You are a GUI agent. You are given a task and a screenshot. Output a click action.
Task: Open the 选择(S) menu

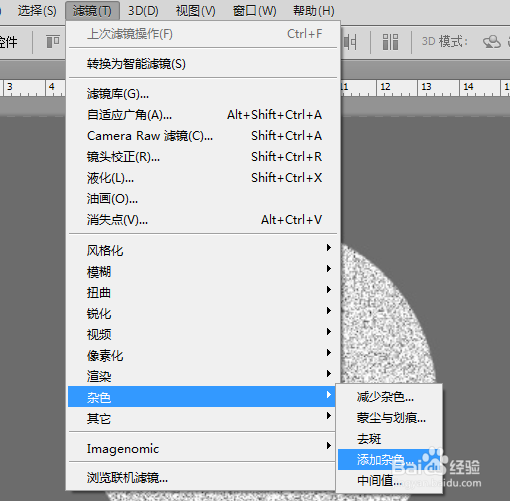[x=37, y=11]
